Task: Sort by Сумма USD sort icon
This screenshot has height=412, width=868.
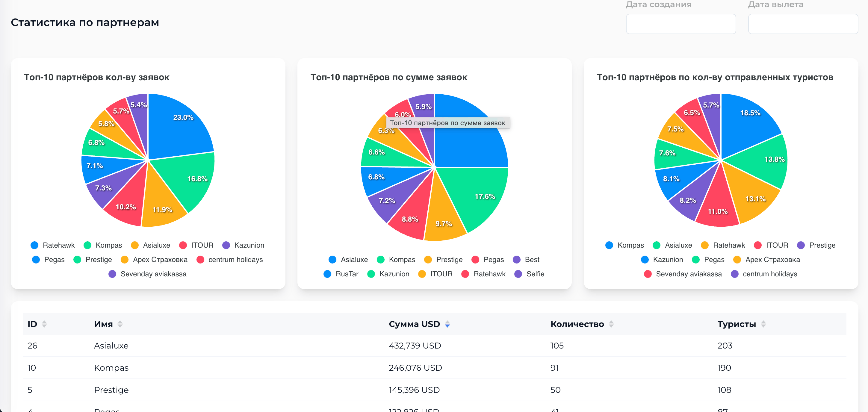Action: (x=447, y=324)
